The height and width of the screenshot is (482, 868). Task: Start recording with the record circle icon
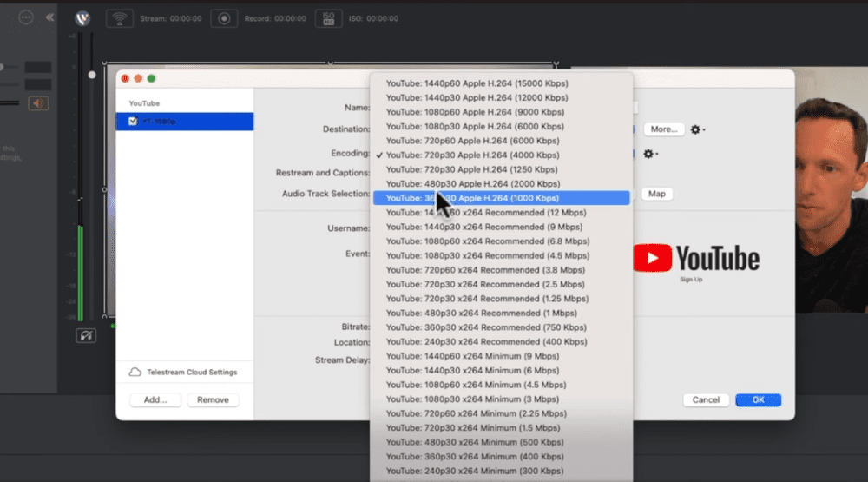coord(224,18)
